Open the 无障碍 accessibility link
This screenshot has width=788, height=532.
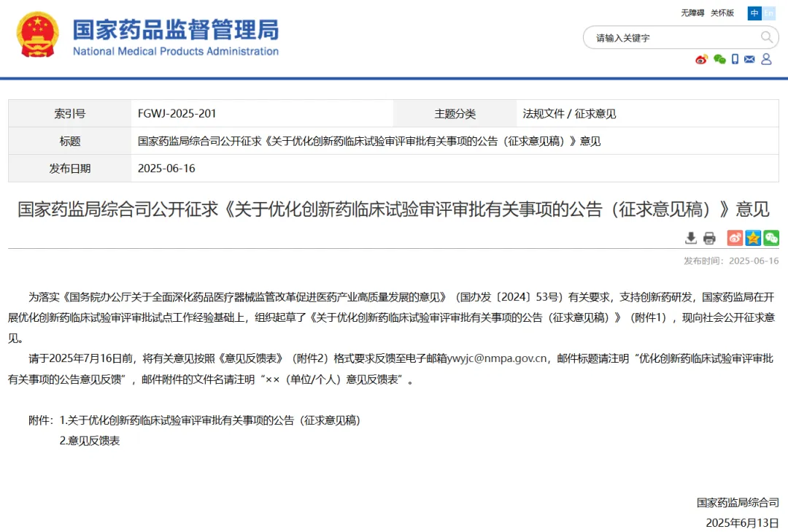692,13
